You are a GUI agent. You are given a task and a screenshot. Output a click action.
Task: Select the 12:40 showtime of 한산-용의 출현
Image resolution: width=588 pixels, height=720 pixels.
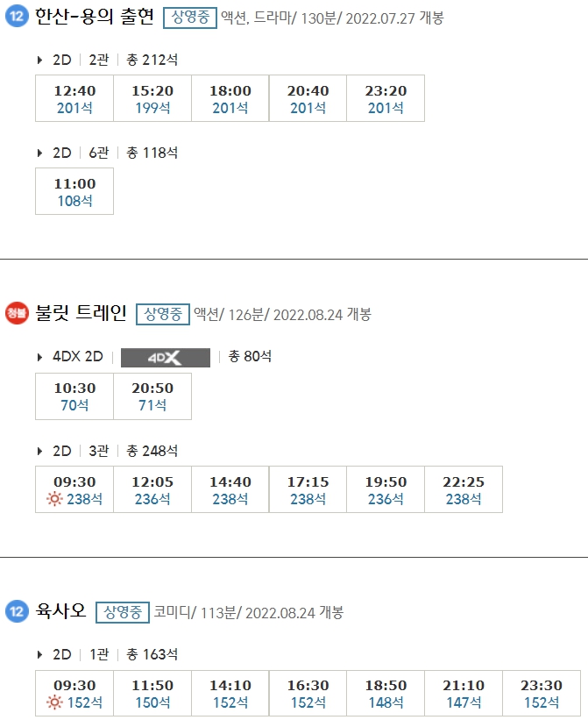[x=74, y=96]
